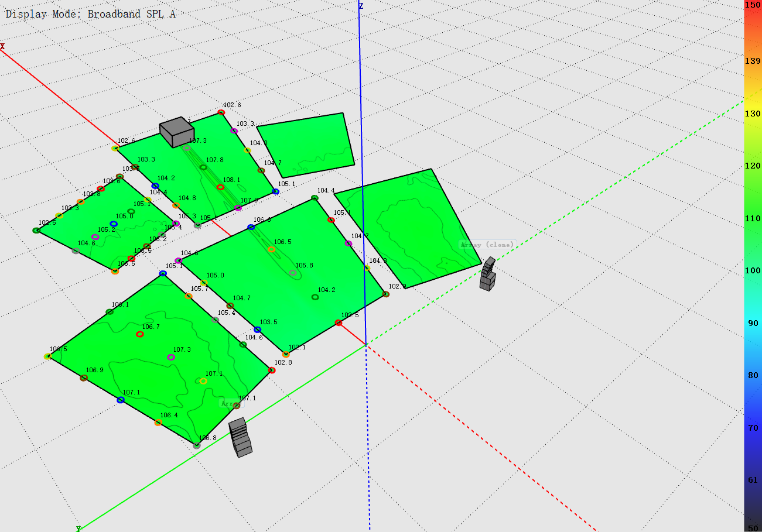
Task: Pick the dark green marker labeled 102.5
Action: click(36, 231)
